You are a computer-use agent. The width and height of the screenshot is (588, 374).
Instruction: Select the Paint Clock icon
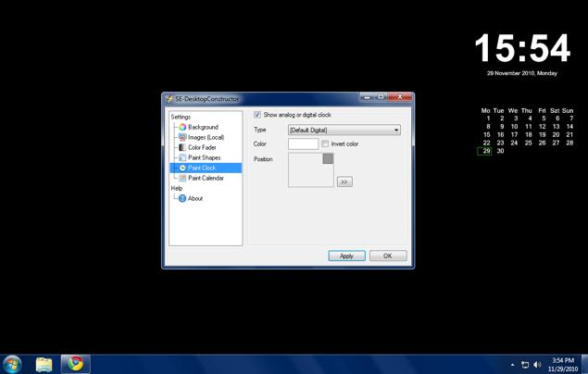click(182, 168)
